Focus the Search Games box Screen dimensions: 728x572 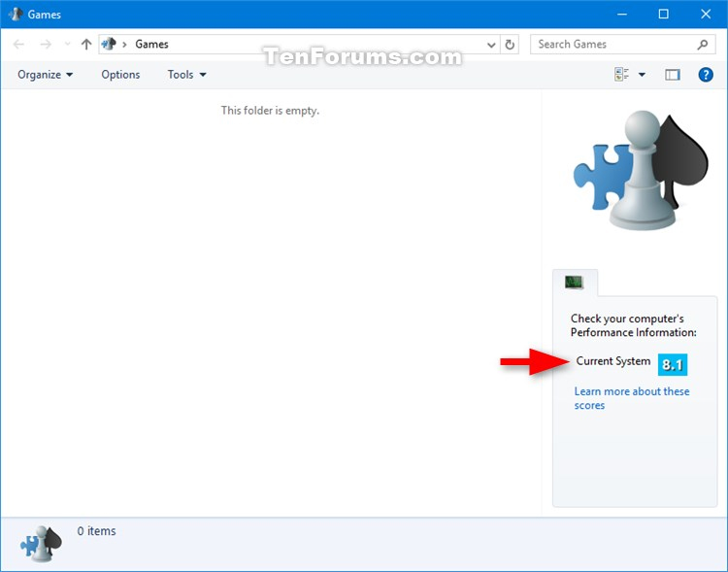point(622,44)
